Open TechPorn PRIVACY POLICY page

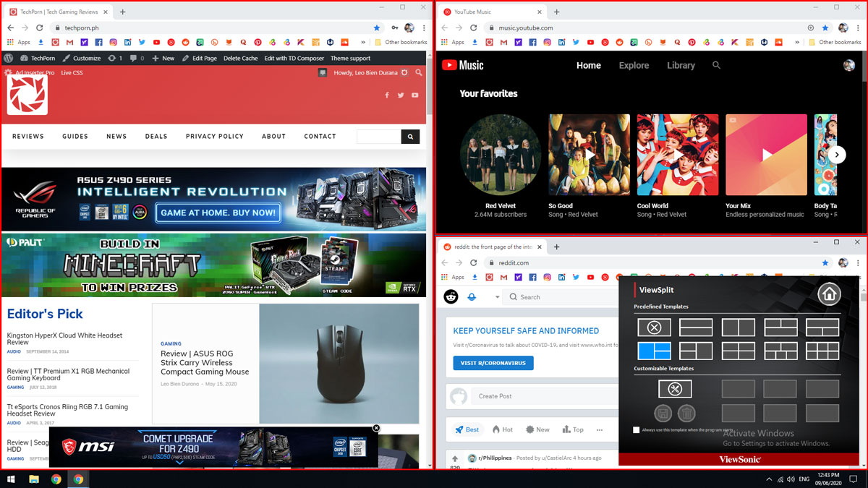tap(215, 136)
